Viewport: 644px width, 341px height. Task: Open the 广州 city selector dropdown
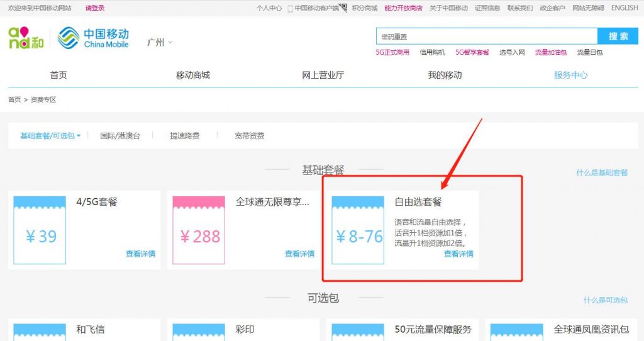coord(159,43)
